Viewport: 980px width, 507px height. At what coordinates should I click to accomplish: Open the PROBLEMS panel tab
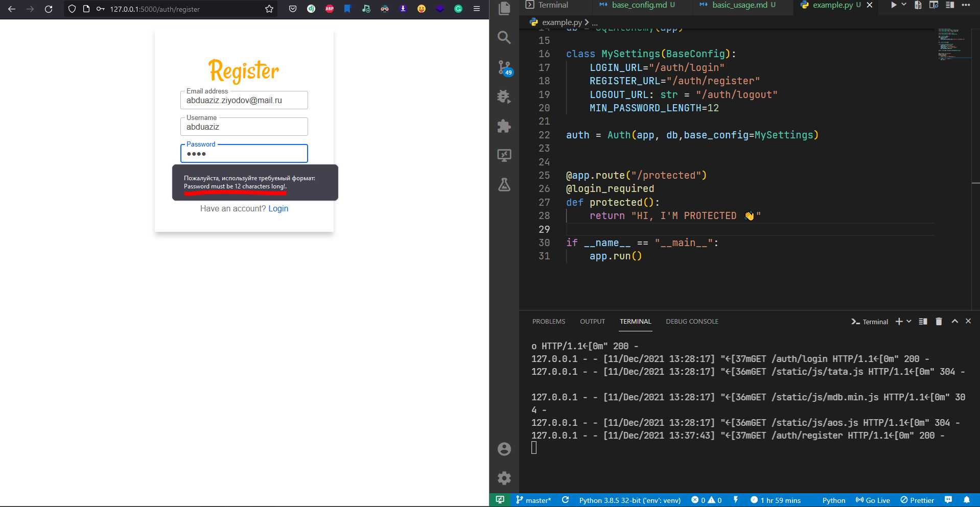[x=549, y=322]
